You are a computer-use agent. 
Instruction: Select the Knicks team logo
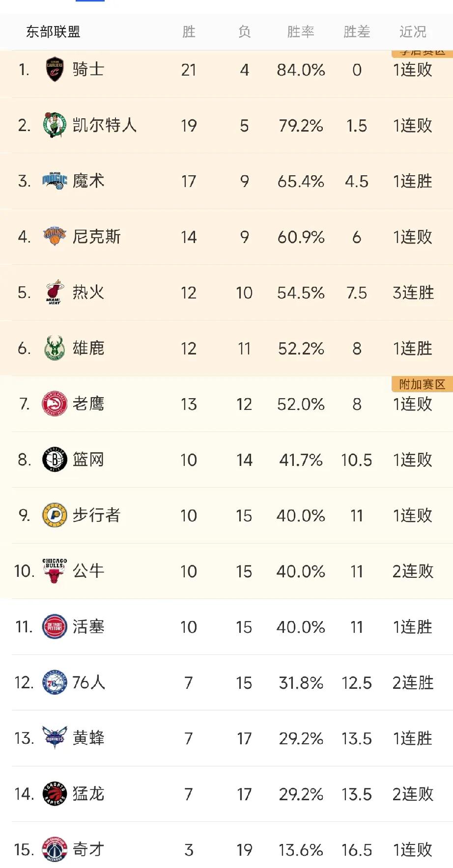55,237
